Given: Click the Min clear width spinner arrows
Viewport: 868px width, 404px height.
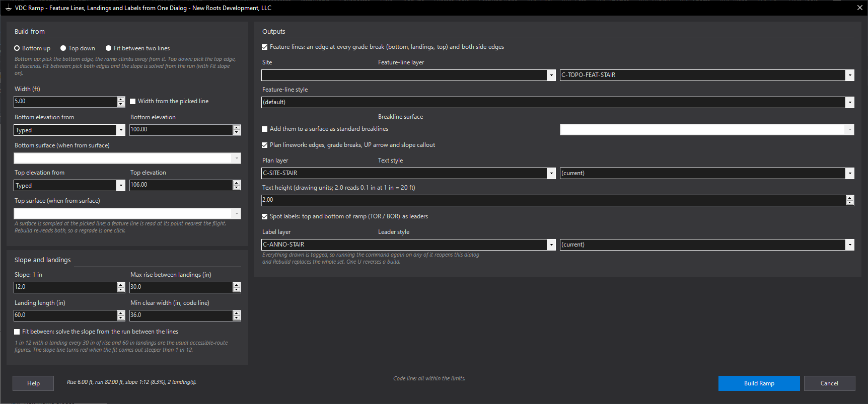Looking at the screenshot, I should tap(237, 315).
